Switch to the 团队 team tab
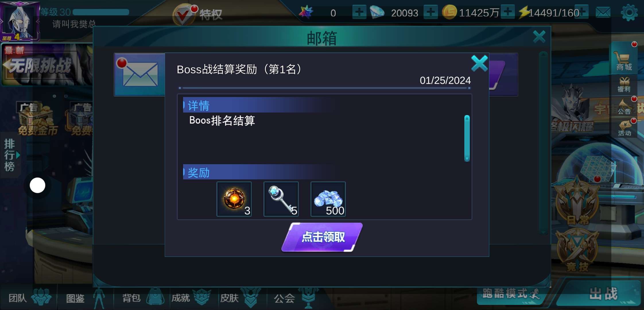 [x=29, y=298]
